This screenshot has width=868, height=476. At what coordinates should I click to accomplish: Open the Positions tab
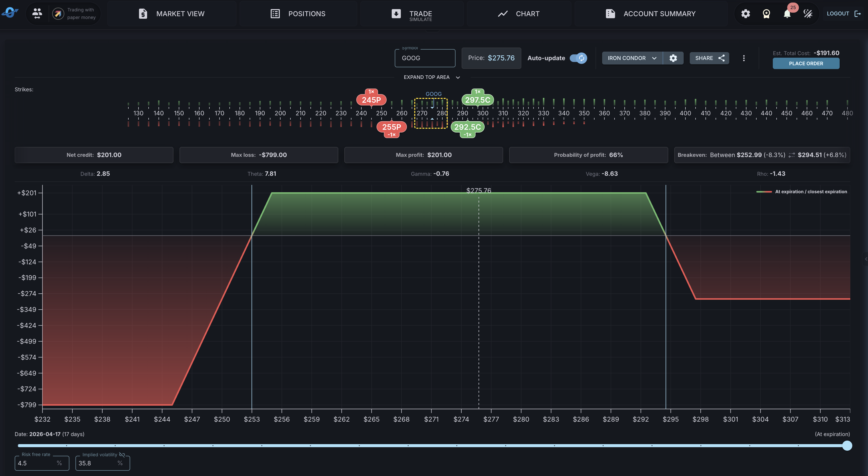coord(298,14)
